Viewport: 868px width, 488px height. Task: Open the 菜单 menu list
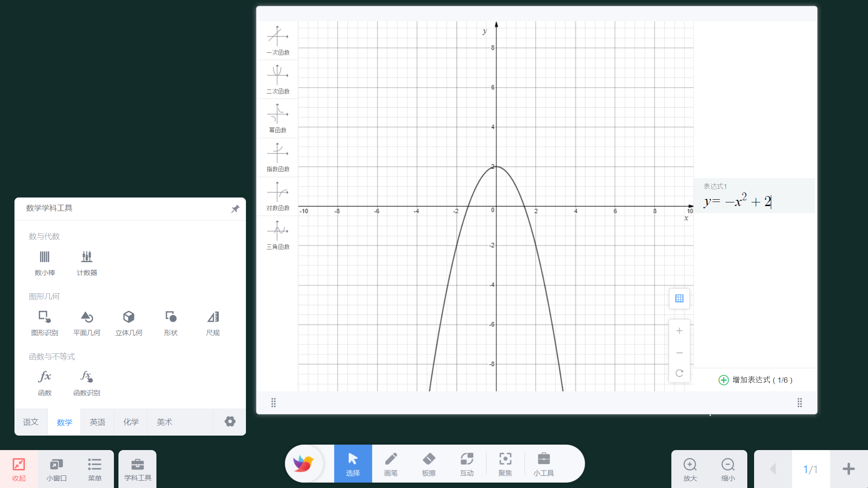tap(94, 469)
